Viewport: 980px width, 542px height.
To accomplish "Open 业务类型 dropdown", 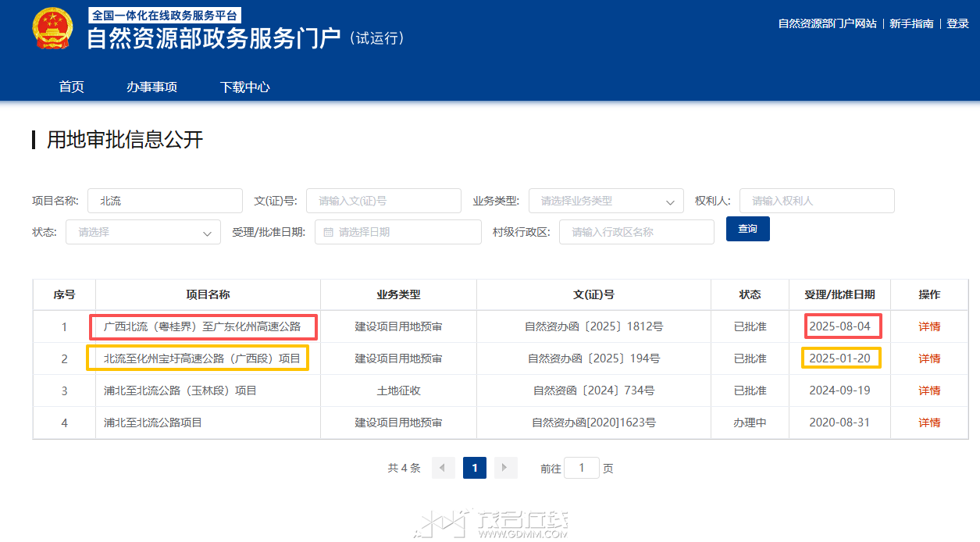I will [606, 201].
